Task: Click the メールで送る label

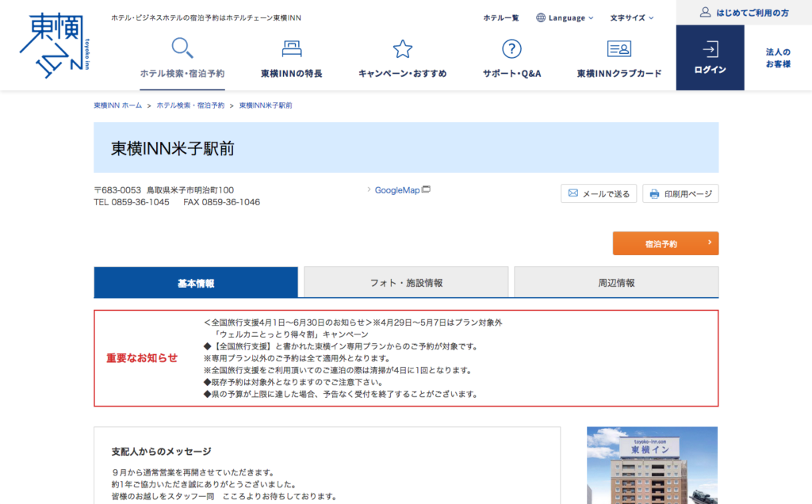Action: click(606, 194)
